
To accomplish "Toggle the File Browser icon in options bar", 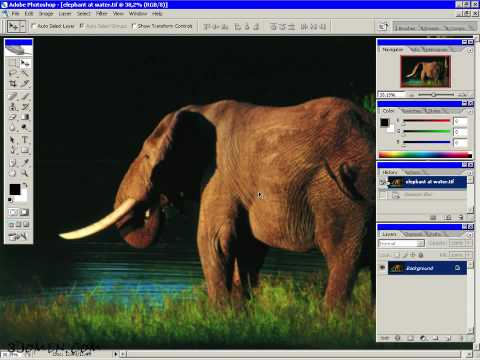I will [383, 27].
